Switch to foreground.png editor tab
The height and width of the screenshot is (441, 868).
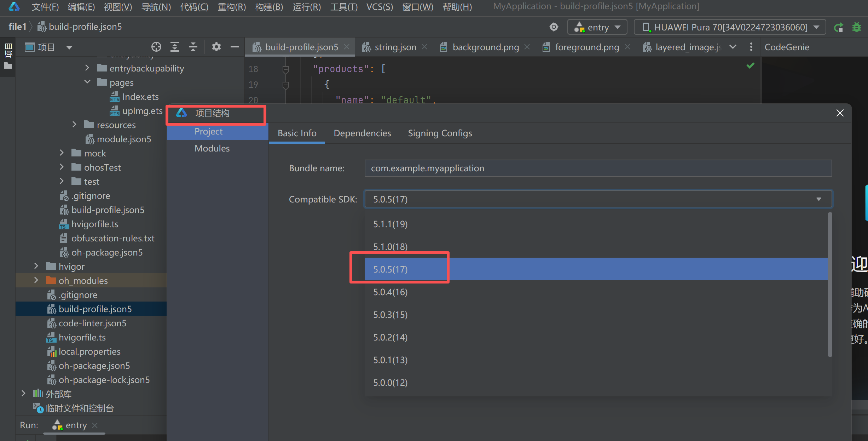[586, 47]
